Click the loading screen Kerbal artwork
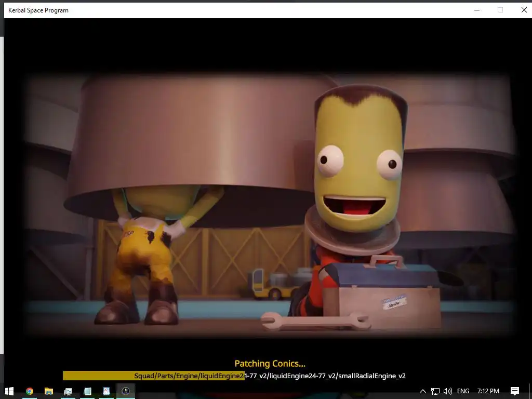The width and height of the screenshot is (532, 399). (270, 205)
